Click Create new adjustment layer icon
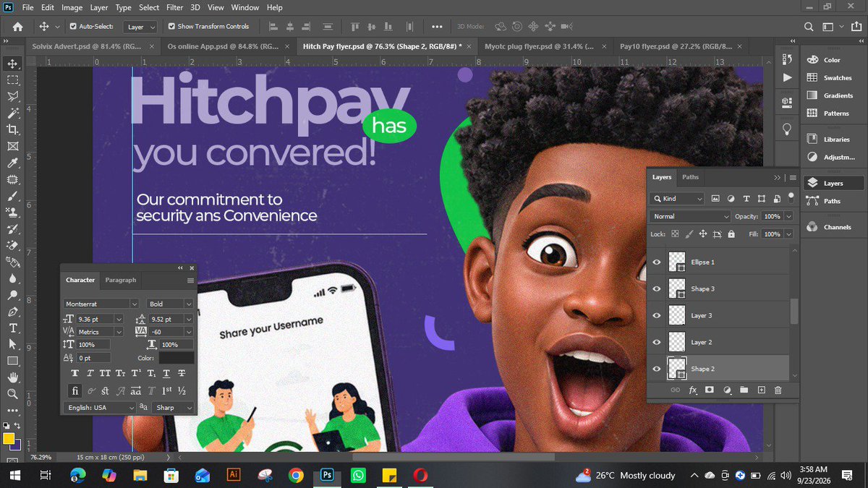This screenshot has width=868, height=488. [727, 390]
